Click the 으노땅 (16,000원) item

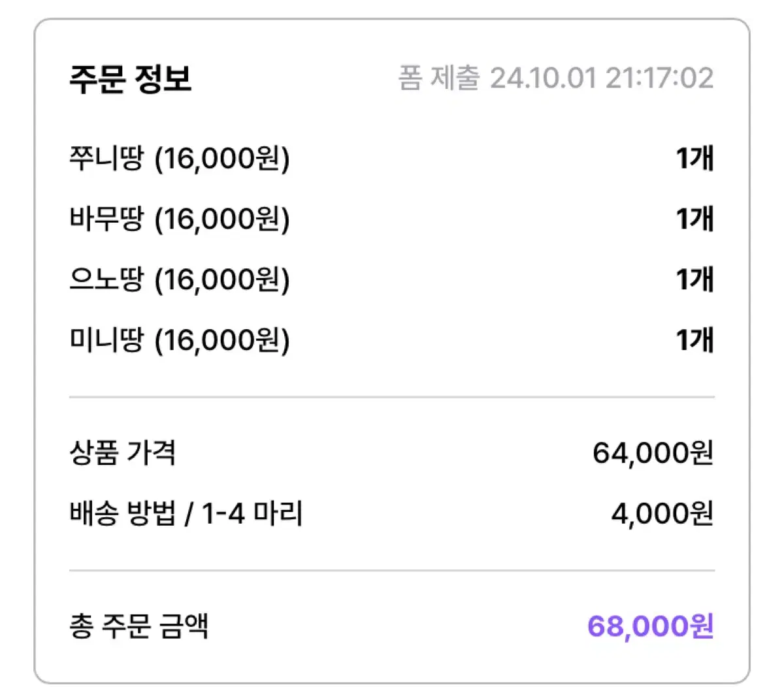pos(180,279)
